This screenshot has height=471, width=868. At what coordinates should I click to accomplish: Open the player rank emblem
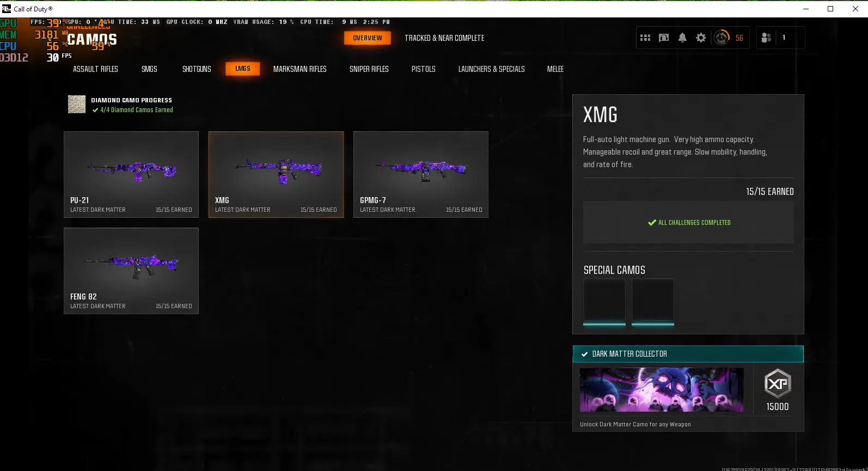721,38
